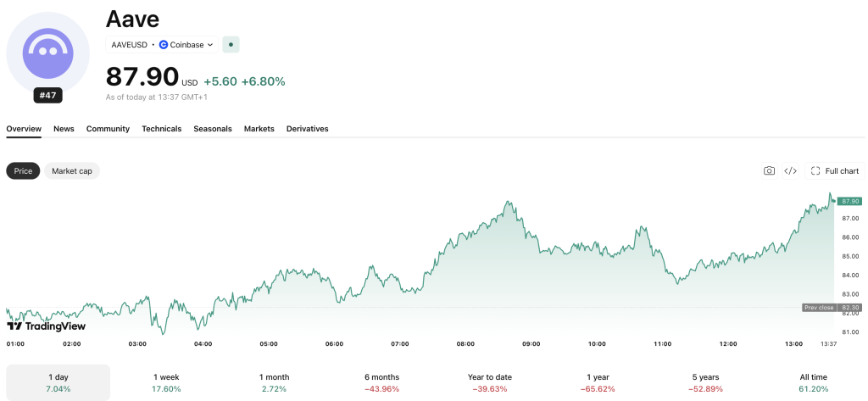Switch to the Seasonals tab
This screenshot has height=401, width=868.
[x=213, y=129]
